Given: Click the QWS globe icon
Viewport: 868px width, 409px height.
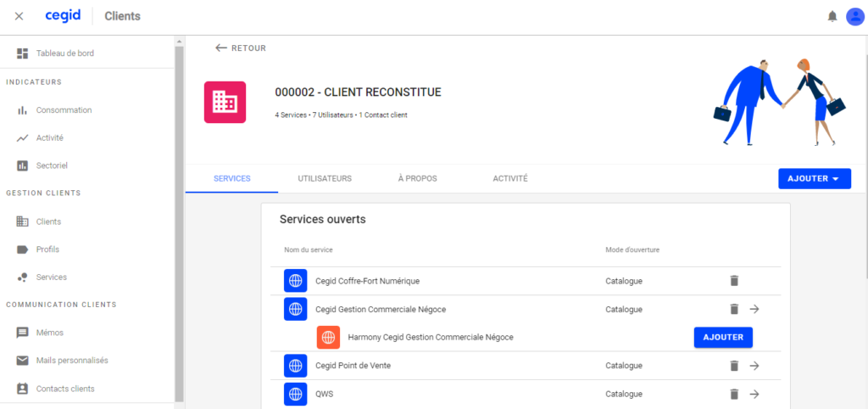Looking at the screenshot, I should pos(296,394).
